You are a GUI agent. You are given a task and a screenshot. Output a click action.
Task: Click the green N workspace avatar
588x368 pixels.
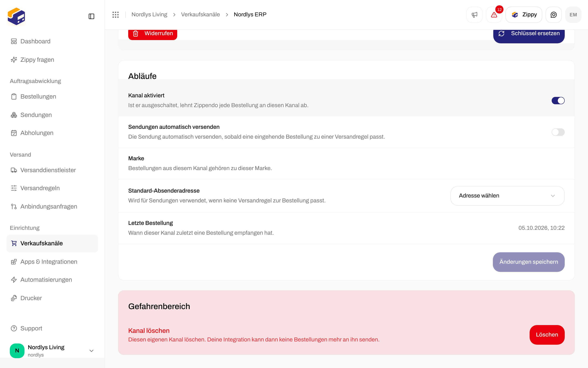[x=17, y=351]
